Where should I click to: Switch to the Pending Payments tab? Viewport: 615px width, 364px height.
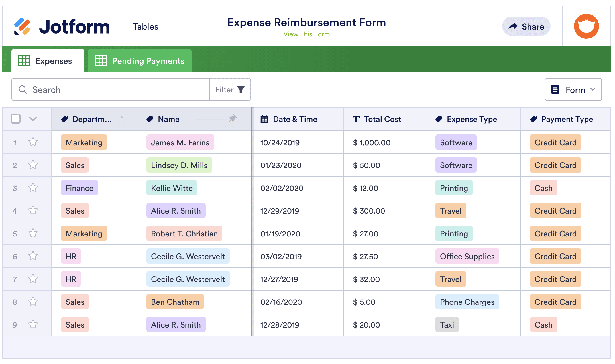pyautogui.click(x=140, y=61)
